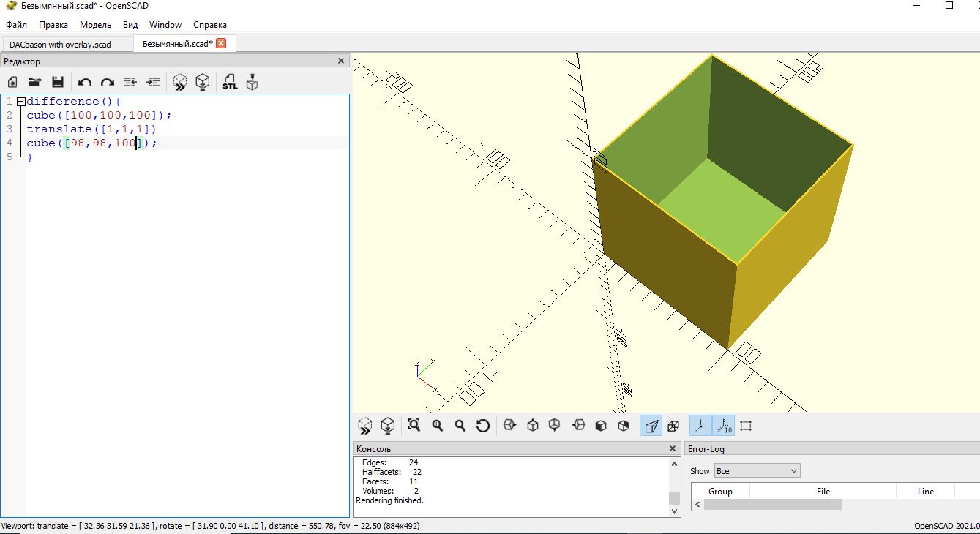Reset the 3D view
Image resolution: width=980 pixels, height=534 pixels.
pos(483,425)
